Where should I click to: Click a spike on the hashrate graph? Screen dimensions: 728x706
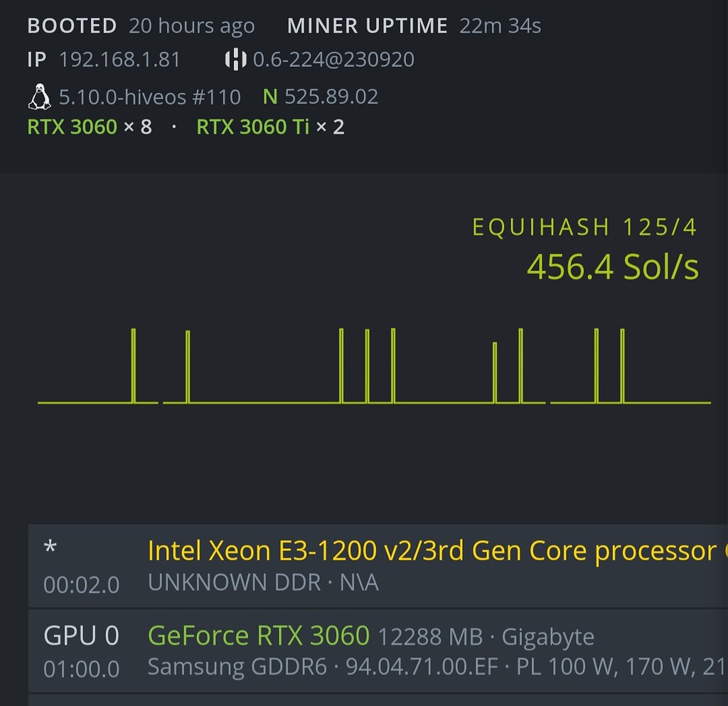pyautogui.click(x=134, y=363)
